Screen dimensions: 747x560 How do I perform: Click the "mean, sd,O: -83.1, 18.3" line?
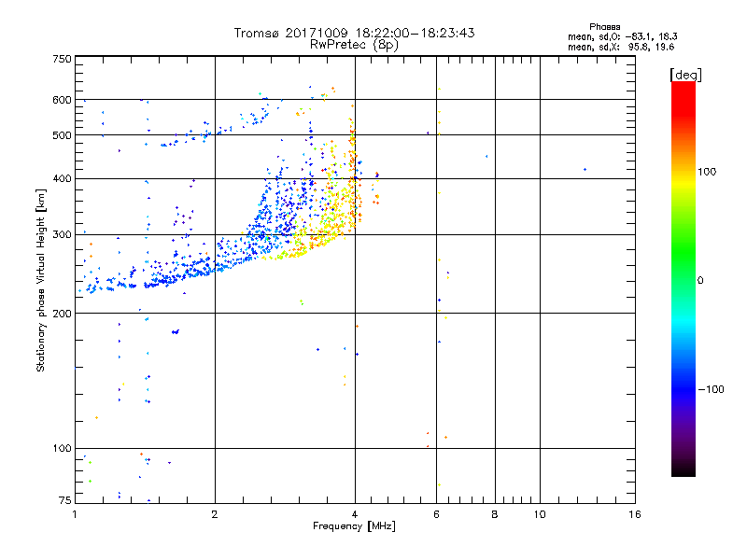(623, 36)
